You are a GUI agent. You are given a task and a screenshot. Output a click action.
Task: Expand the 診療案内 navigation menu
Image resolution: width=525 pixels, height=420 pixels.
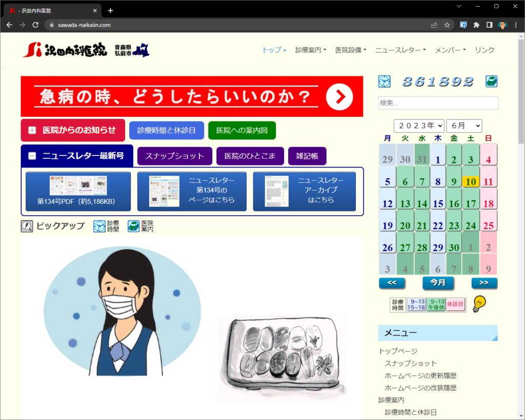click(x=311, y=50)
